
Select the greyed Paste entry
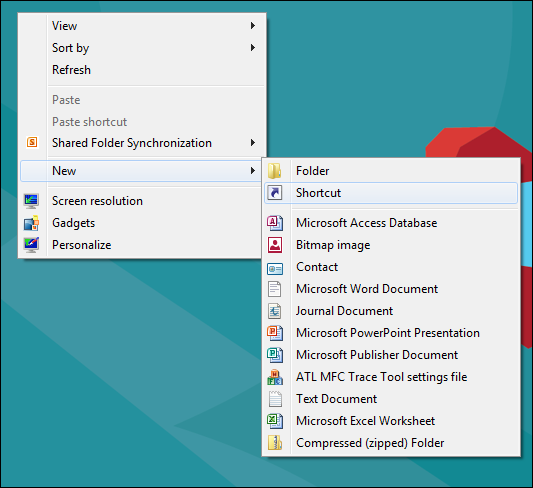click(142, 100)
